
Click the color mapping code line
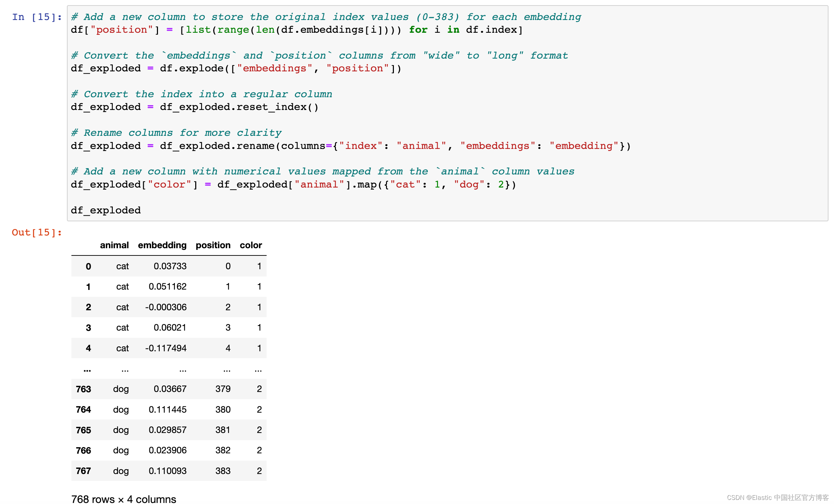pyautogui.click(x=293, y=184)
